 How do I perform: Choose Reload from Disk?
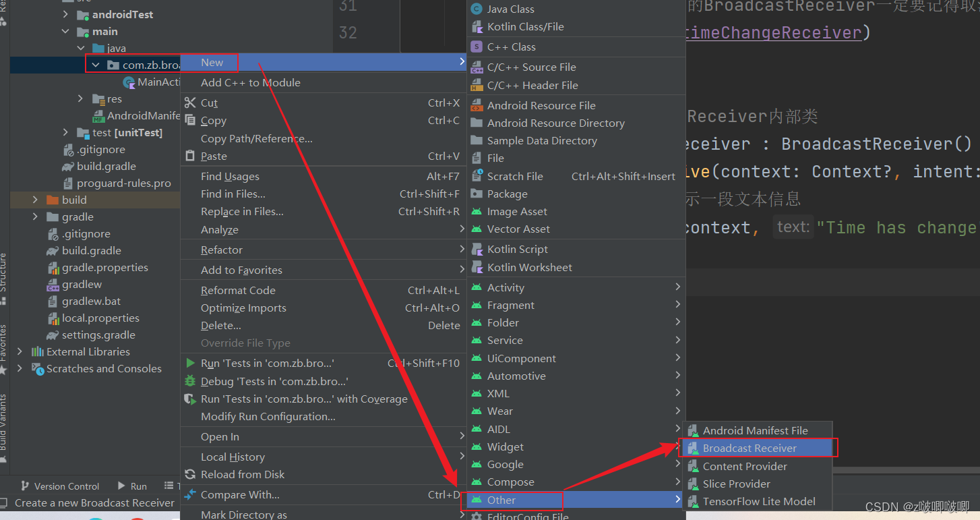tap(324, 474)
